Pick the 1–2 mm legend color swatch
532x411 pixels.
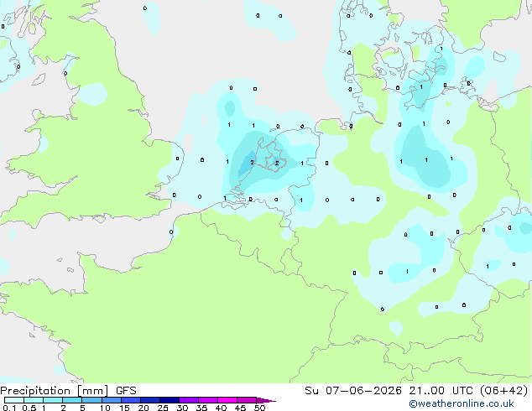(53, 400)
